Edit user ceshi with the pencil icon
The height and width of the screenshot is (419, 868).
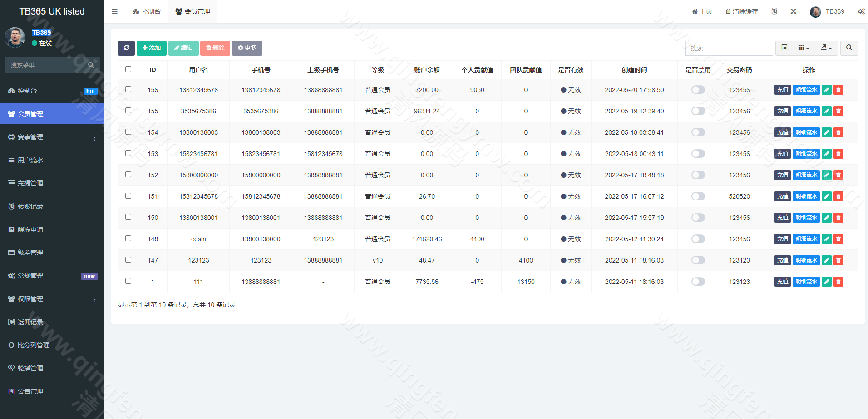(x=826, y=239)
